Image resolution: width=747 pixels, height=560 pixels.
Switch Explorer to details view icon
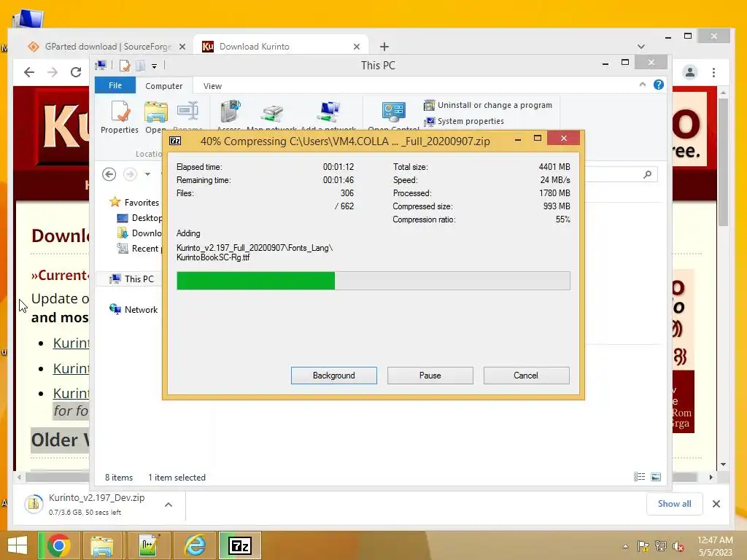tap(639, 477)
